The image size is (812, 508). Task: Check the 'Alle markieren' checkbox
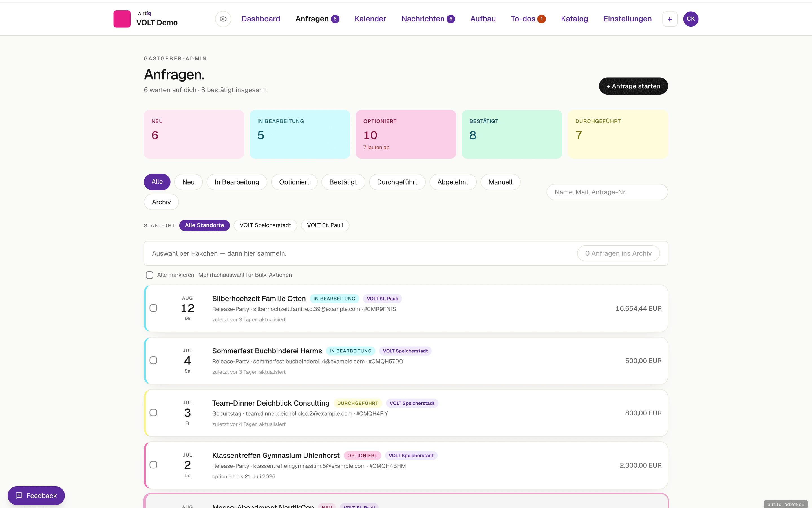[x=150, y=275]
